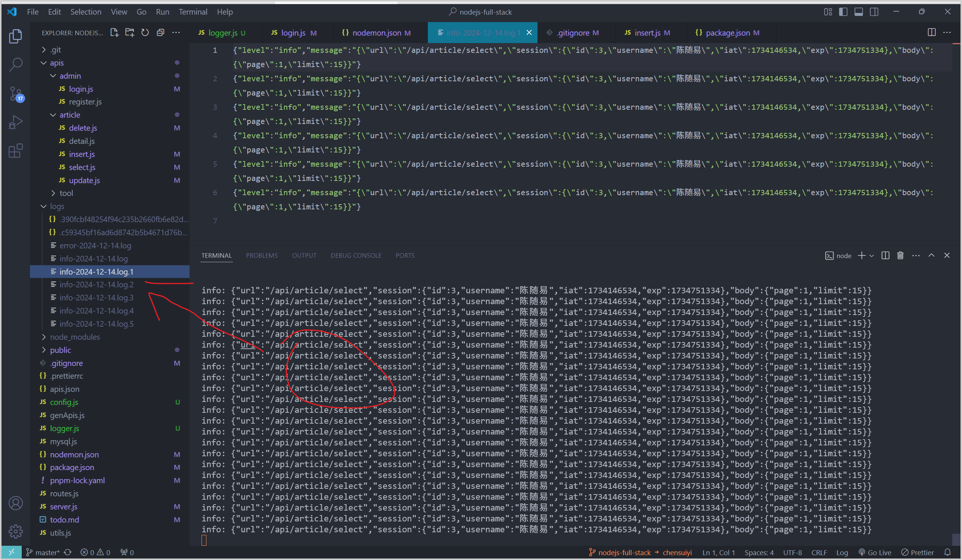Click Prettier status bar item
The width and height of the screenshot is (962, 560).
coord(917,553)
